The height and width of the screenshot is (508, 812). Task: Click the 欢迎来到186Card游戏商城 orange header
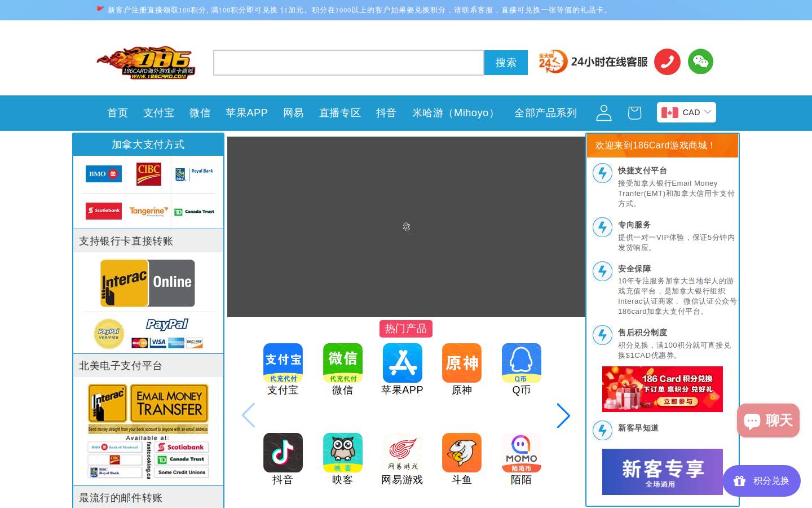pos(663,146)
